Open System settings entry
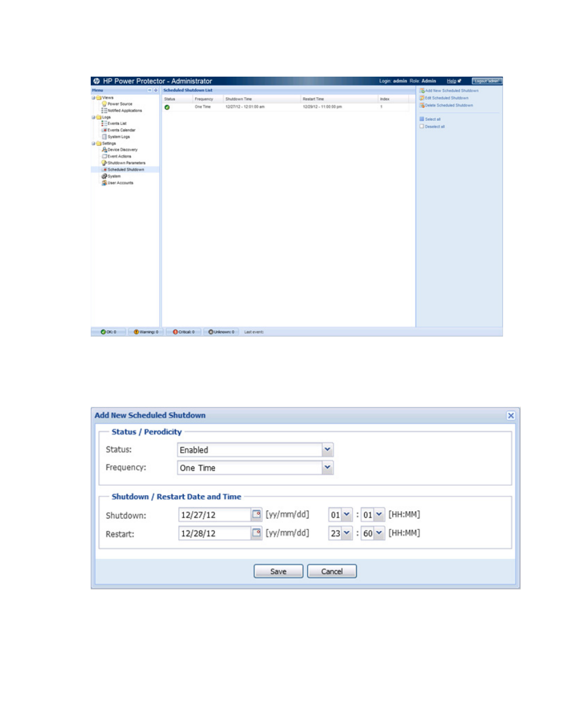Image resolution: width=562 pixels, height=728 pixels. [114, 176]
